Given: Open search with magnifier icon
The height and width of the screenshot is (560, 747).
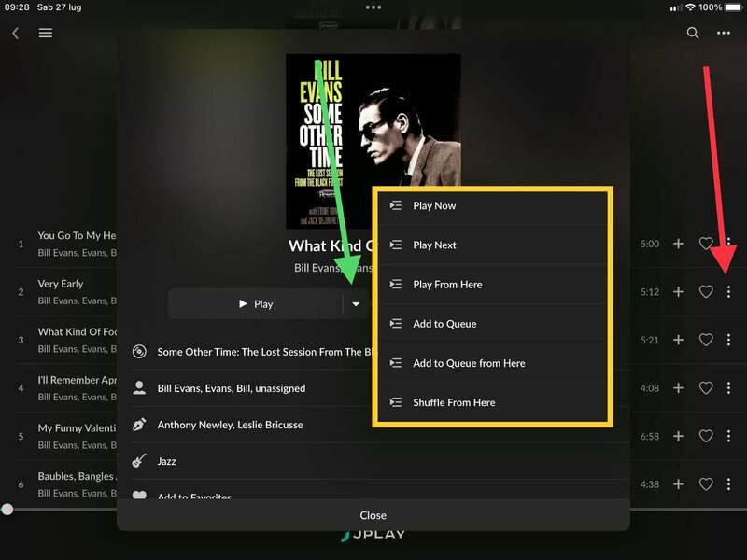Looking at the screenshot, I should [693, 33].
